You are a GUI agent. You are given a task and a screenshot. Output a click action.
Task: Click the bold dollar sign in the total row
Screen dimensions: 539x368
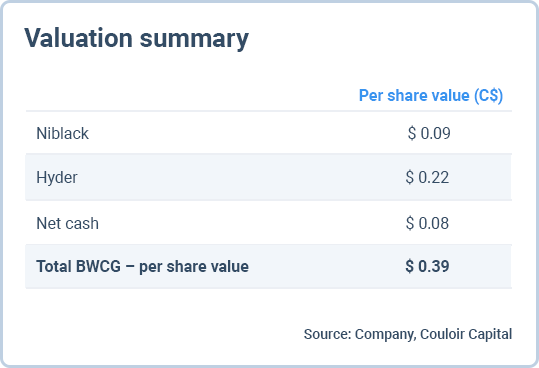point(410,266)
